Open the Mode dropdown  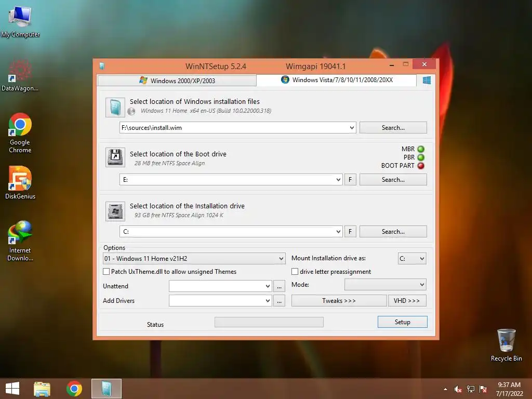385,285
